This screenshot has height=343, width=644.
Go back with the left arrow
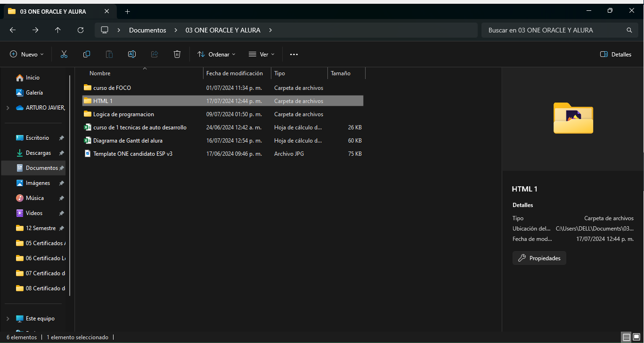13,30
